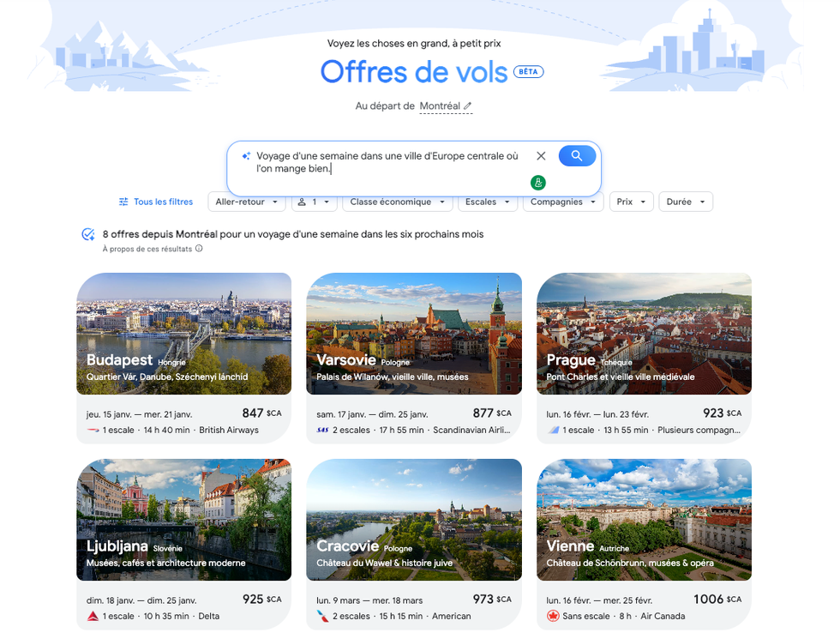Click the sparkle AI icon in the search field

coord(246,155)
